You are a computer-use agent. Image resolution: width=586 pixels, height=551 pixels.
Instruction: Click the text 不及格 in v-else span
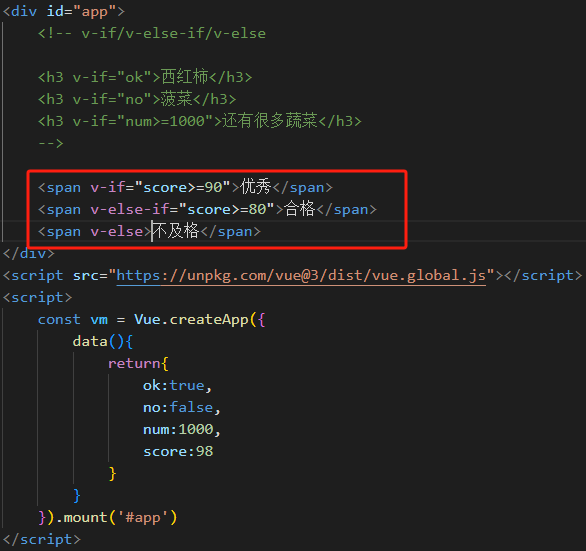point(176,231)
